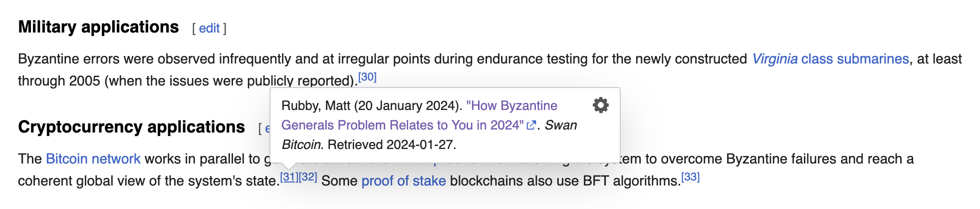980x209 pixels.
Task: Go to footnote reference [33]
Action: coord(690,177)
